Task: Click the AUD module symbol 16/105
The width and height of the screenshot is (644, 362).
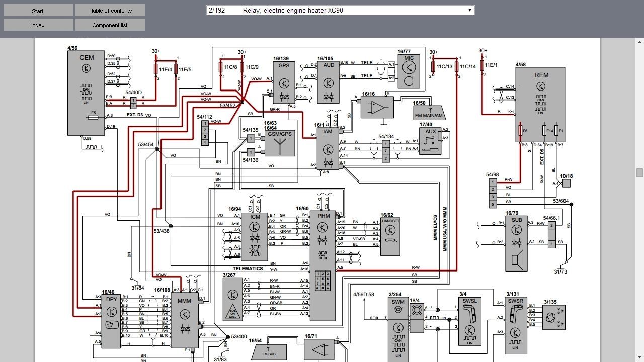Action: coord(329,82)
